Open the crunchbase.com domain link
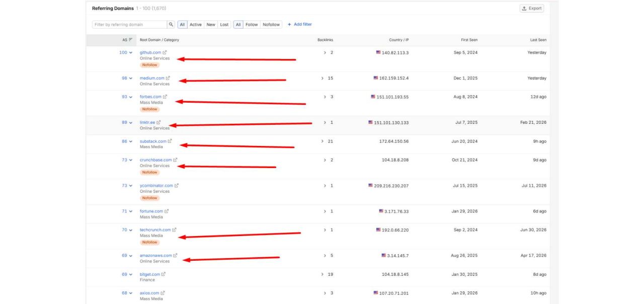The height and width of the screenshot is (304, 644). point(156,160)
